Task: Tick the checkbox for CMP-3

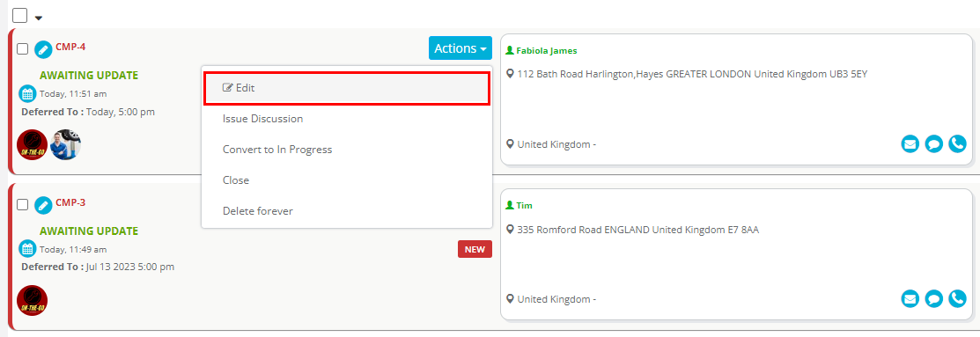Action: (x=23, y=205)
